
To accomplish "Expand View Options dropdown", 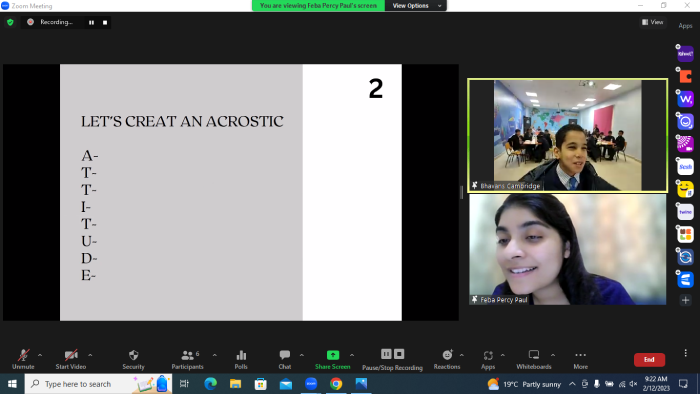I will pyautogui.click(x=416, y=6).
